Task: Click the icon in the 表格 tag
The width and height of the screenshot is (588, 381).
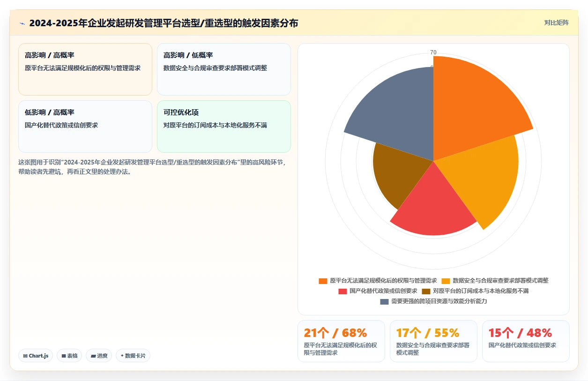Action: coord(64,356)
